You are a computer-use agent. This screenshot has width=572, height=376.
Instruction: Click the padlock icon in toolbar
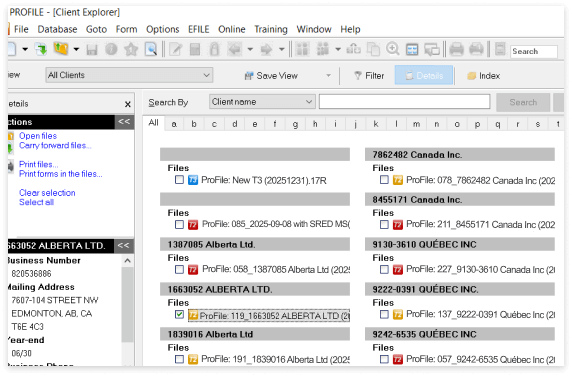click(214, 49)
